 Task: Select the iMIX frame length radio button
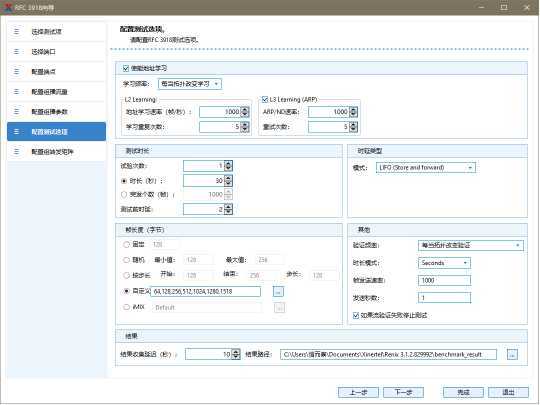126,307
